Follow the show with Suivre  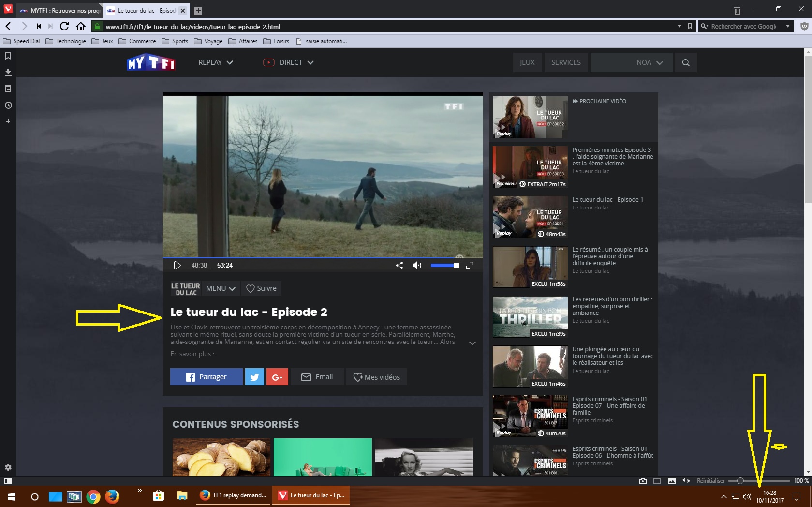click(x=261, y=288)
